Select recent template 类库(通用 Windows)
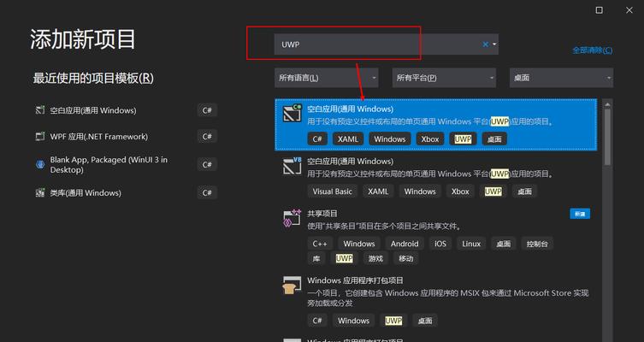 coord(86,192)
